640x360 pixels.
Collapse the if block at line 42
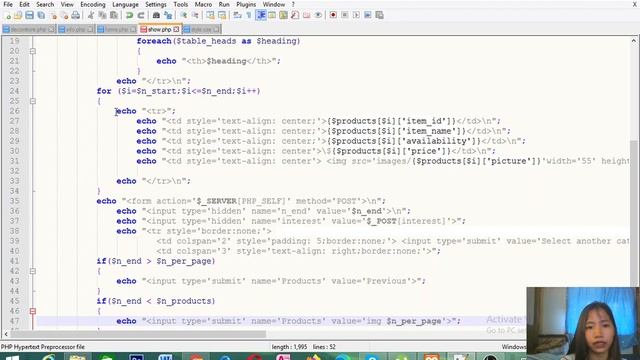[x=33, y=271]
